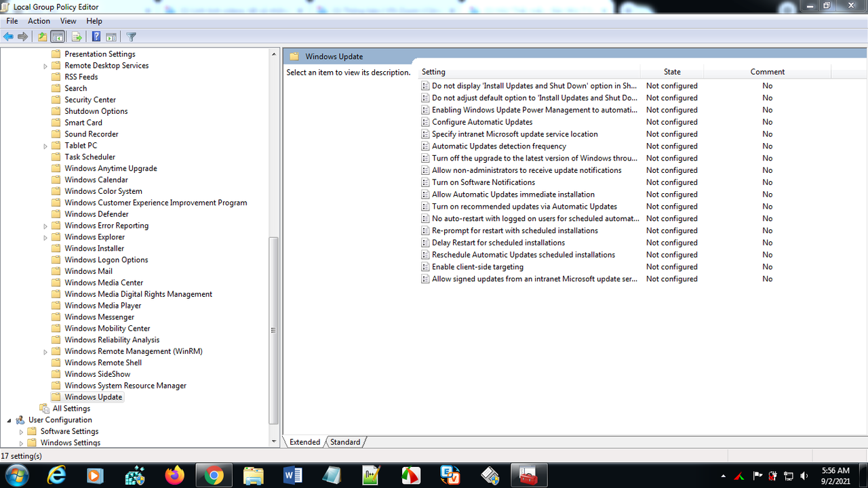Screen dimensions: 868x488
Task: Switch to Google Chrome on taskbar
Action: point(214,476)
